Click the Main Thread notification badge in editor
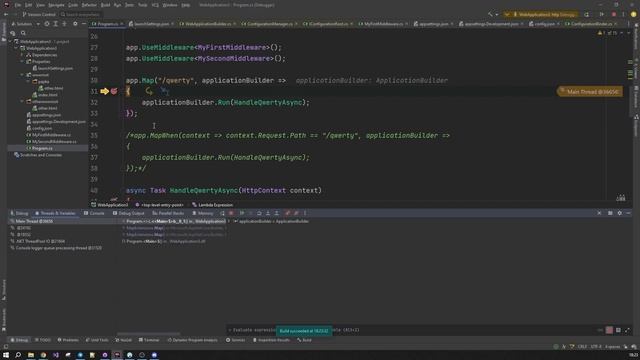The image size is (640, 360). 590,92
